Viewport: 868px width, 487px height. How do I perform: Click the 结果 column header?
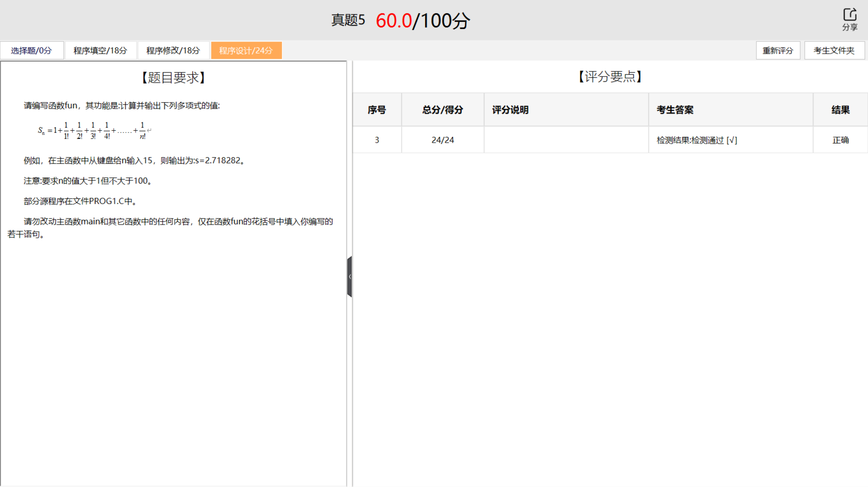841,110
